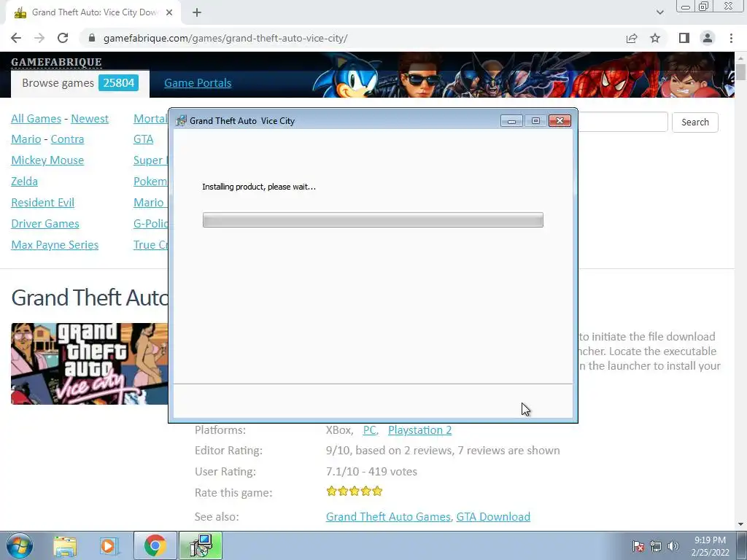Open the Max Payne Series link
The width and height of the screenshot is (747, 560).
pyautogui.click(x=55, y=245)
